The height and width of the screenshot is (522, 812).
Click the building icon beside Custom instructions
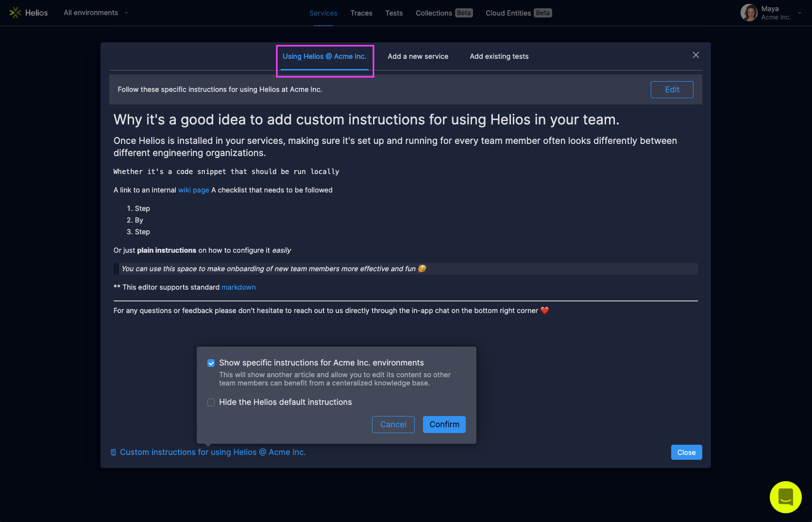pos(113,452)
